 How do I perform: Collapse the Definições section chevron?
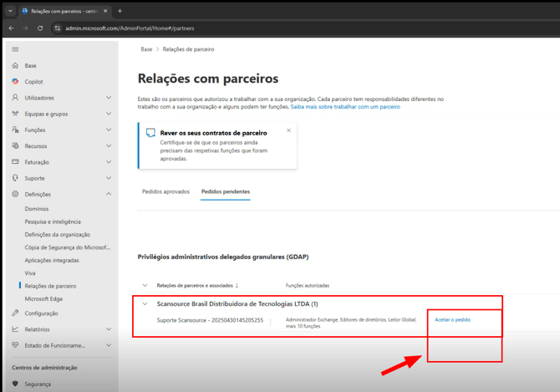(109, 194)
